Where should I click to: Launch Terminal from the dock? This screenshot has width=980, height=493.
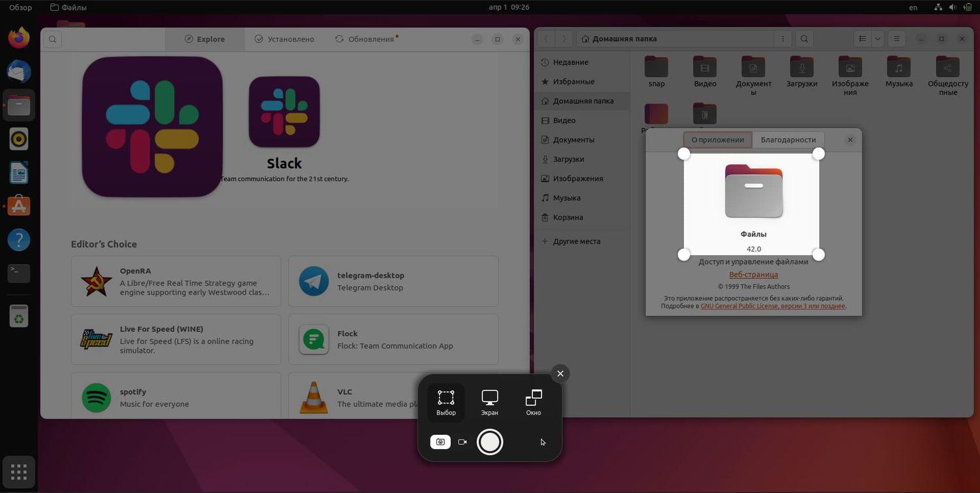(19, 273)
